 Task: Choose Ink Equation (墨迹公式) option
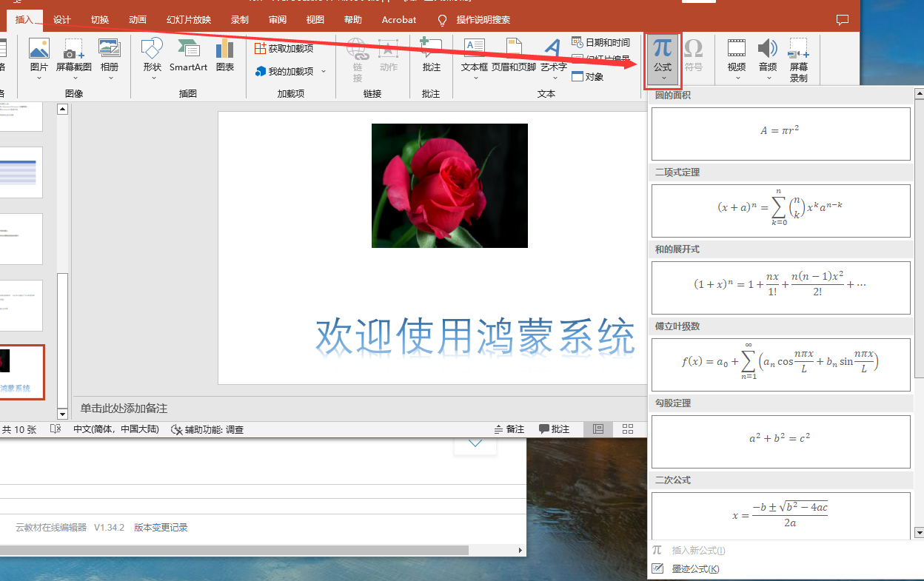point(694,568)
